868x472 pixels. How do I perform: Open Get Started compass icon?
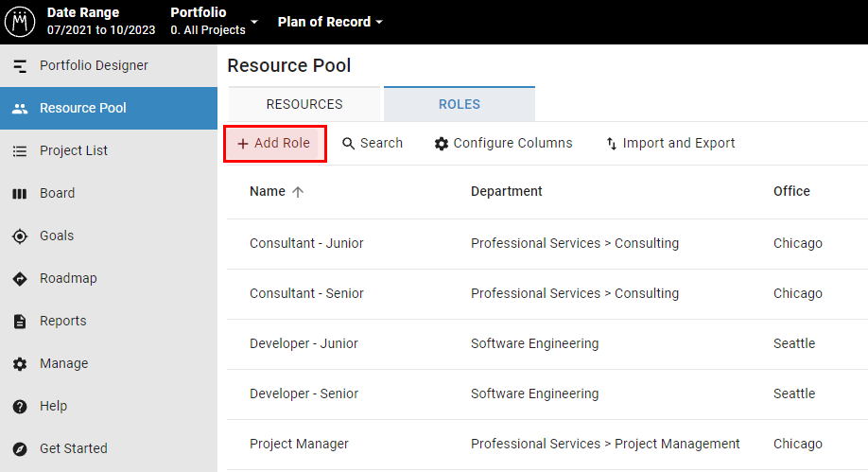(20, 448)
